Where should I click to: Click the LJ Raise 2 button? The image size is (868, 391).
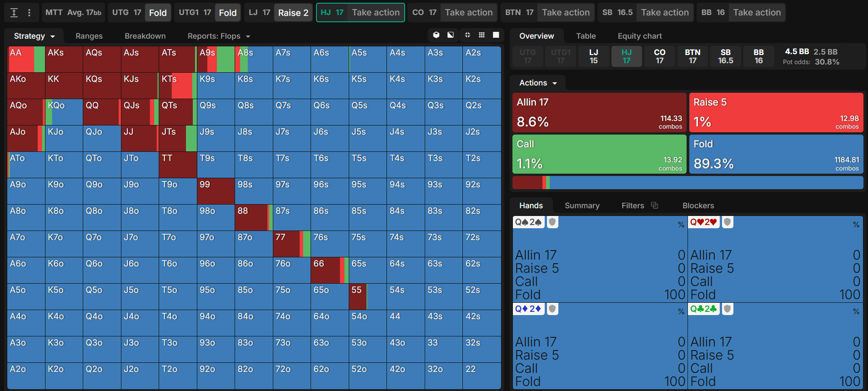[x=293, y=13]
